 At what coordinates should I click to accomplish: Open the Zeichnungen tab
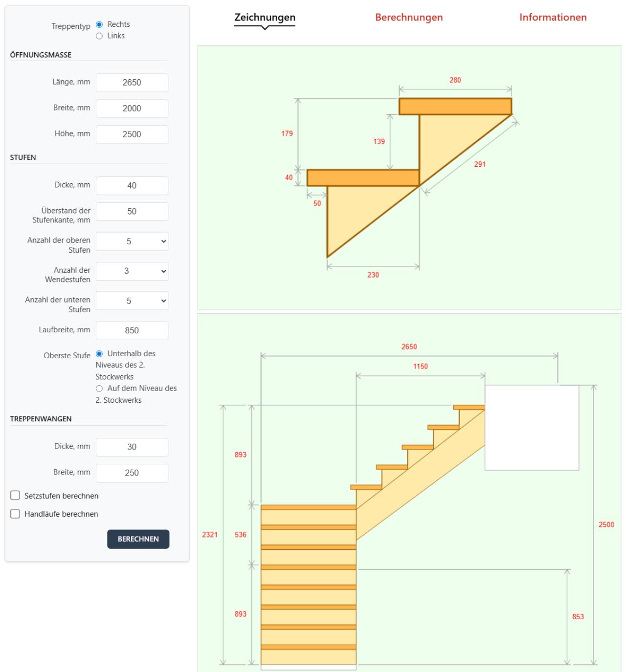click(x=265, y=18)
